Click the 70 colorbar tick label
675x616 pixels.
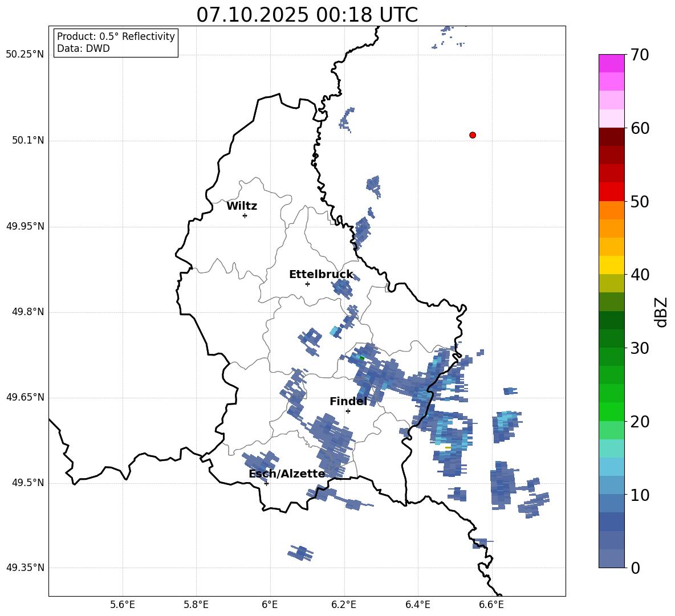pyautogui.click(x=640, y=55)
